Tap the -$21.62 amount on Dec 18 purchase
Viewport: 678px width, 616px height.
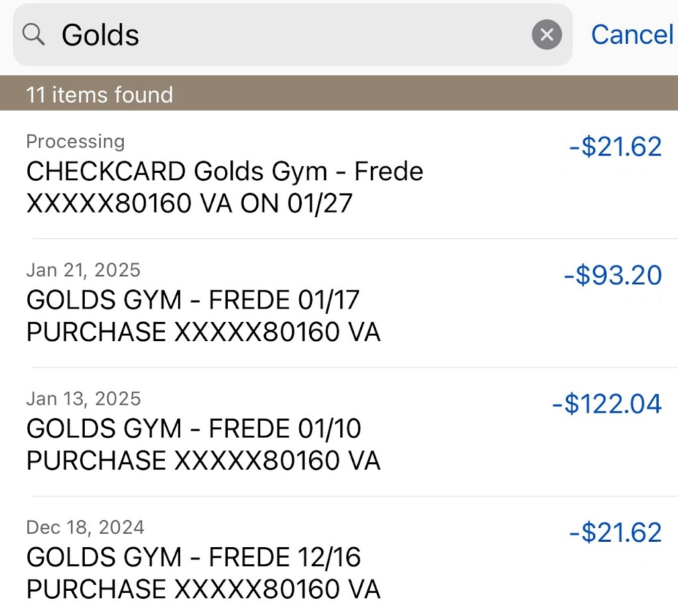tap(615, 532)
